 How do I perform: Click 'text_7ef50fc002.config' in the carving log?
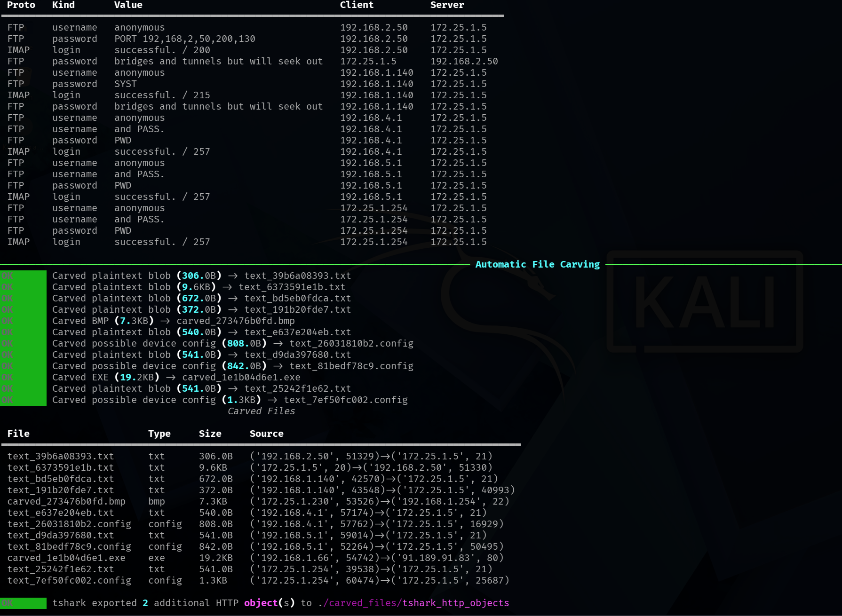(346, 400)
